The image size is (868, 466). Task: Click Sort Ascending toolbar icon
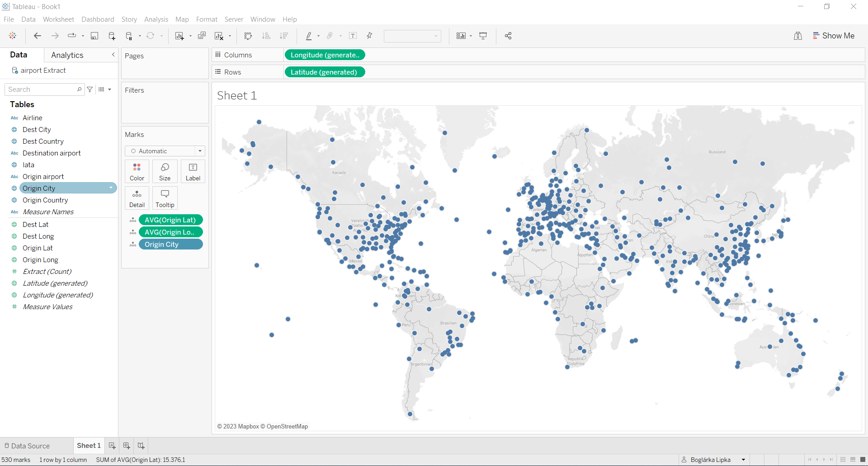pos(266,36)
